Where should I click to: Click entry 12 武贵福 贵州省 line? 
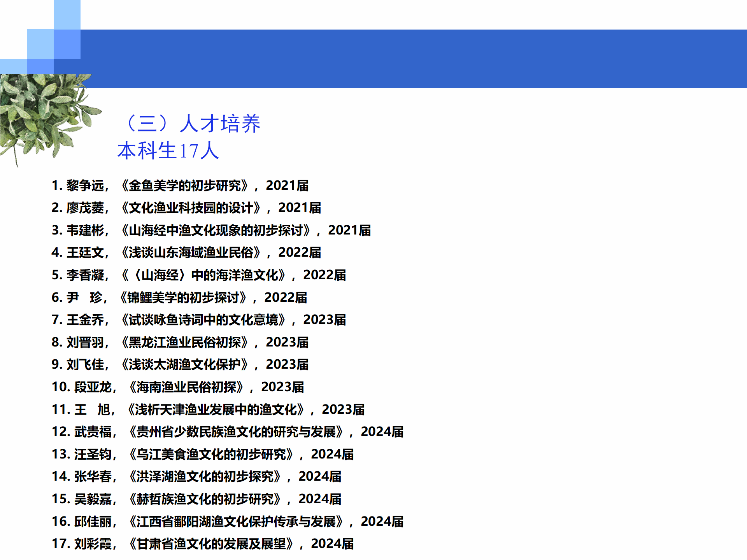coord(227,432)
